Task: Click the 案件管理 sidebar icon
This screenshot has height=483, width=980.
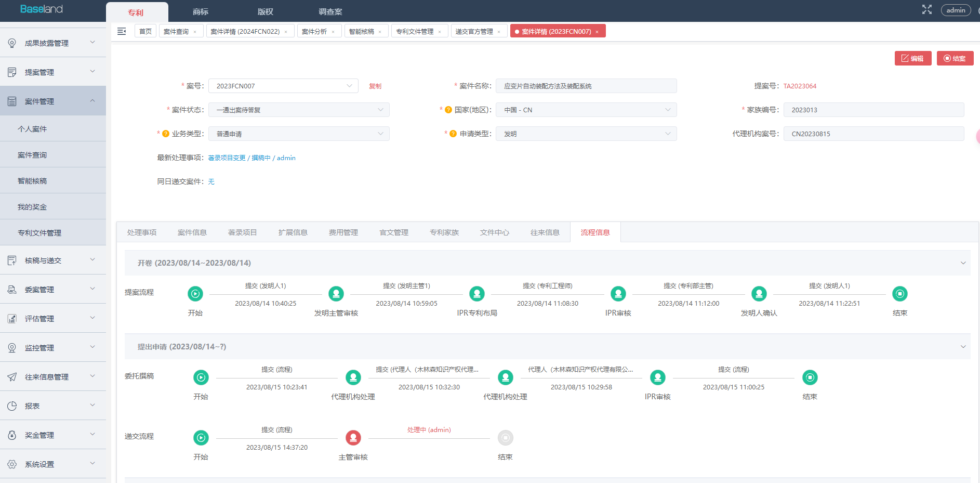Action: pos(12,101)
